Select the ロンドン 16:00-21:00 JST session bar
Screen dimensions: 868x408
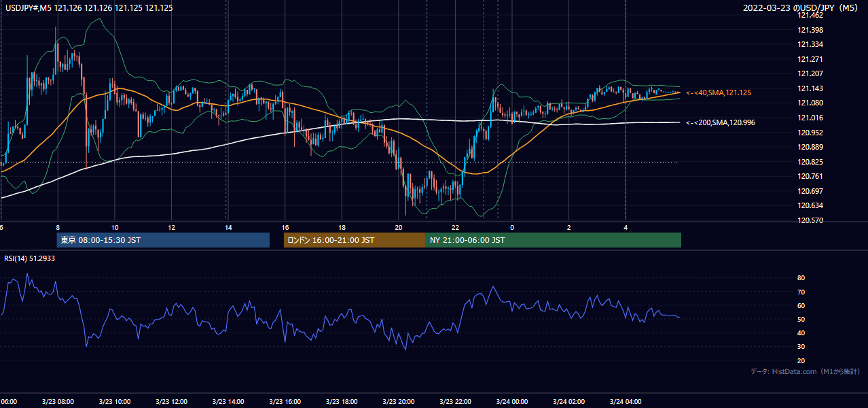click(355, 240)
